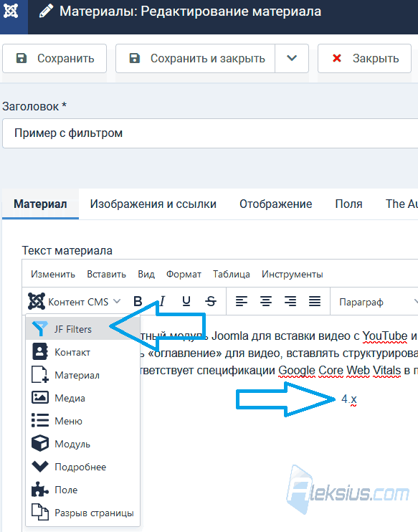Choose Контакт in CMS content menu
Screen dimensions: 418x532
(82, 352)
